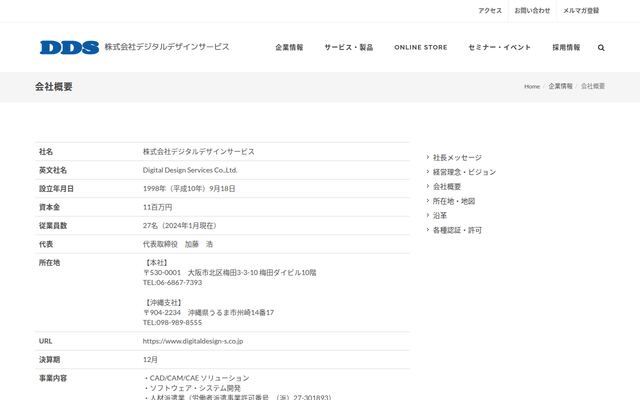The height and width of the screenshot is (400, 640).
Task: Click the 【本社】 heading text
Action: pos(157,262)
